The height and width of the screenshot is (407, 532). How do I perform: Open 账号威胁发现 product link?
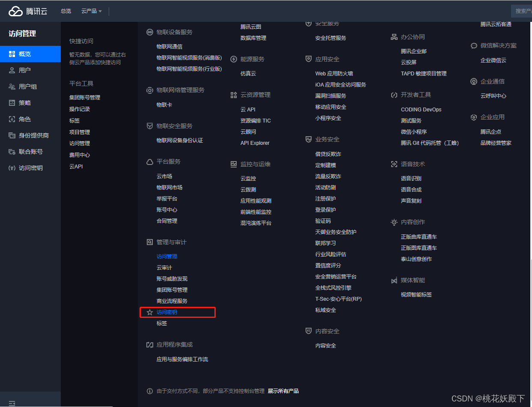click(172, 279)
